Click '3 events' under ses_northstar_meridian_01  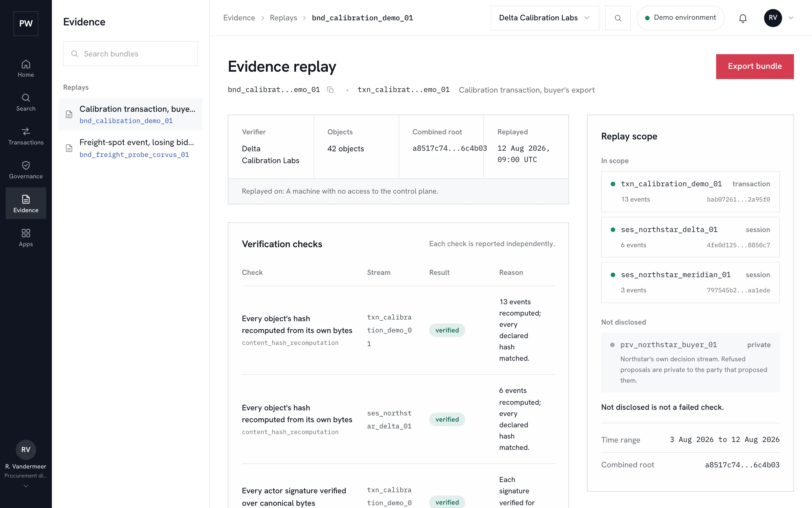(633, 290)
